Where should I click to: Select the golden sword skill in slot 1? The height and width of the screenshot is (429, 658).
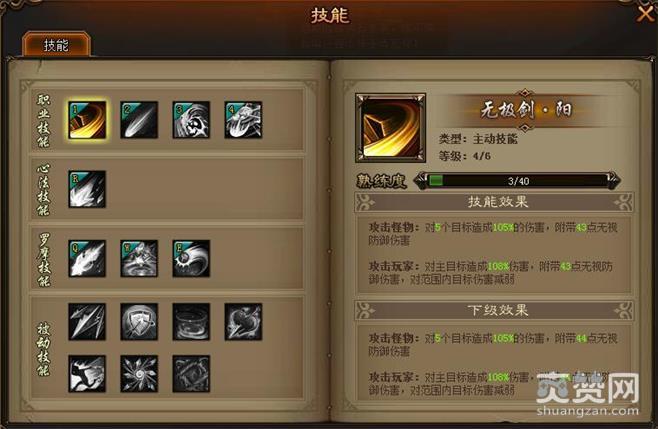tap(87, 120)
